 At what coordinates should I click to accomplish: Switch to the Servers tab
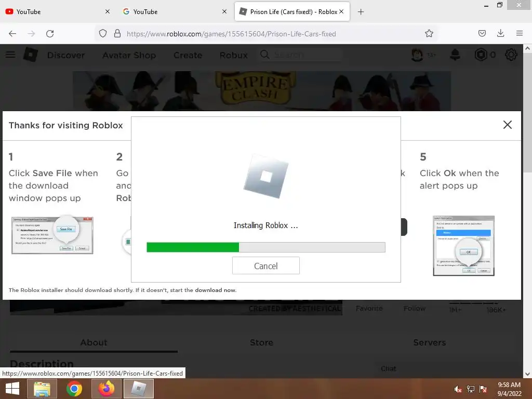pyautogui.click(x=430, y=342)
